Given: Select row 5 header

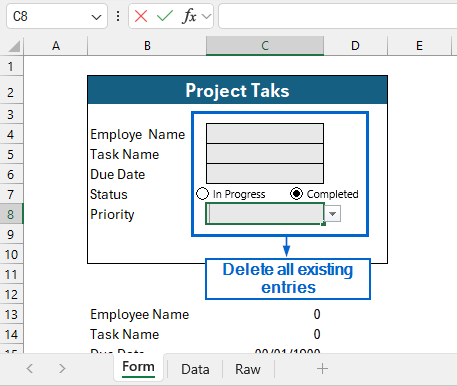Looking at the screenshot, I should click(11, 154).
